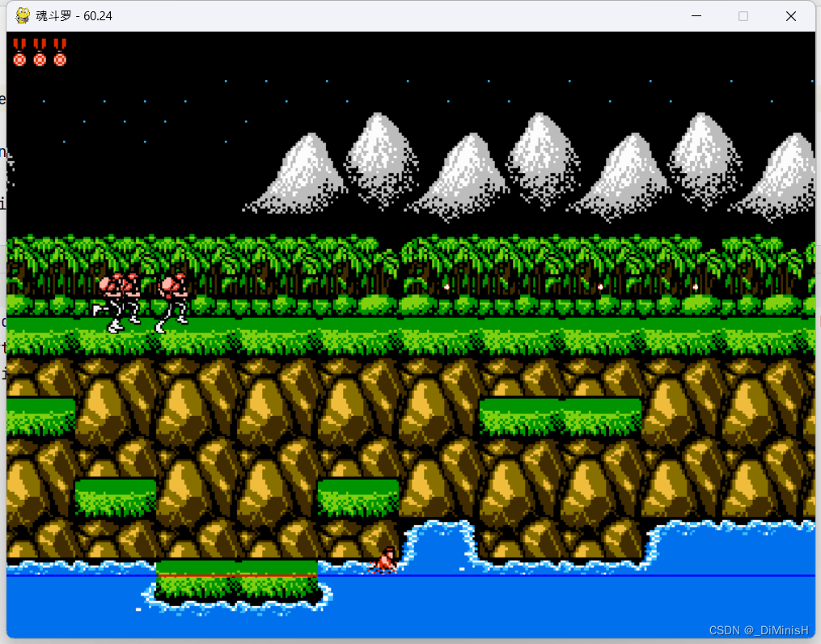Click the widest grass ledge in the rock cliff
The height and width of the screenshot is (644, 821).
(x=561, y=416)
